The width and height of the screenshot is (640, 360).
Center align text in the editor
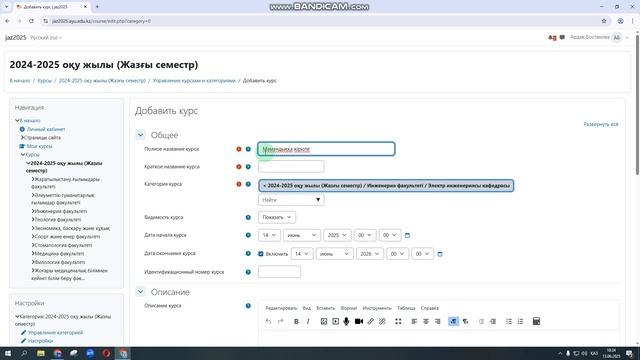[x=426, y=322]
